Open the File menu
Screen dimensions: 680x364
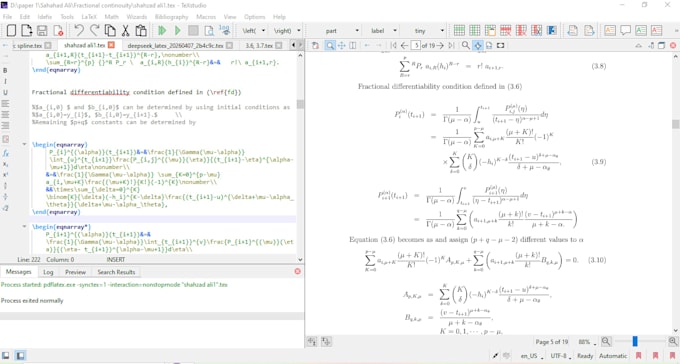pyautogui.click(x=7, y=17)
